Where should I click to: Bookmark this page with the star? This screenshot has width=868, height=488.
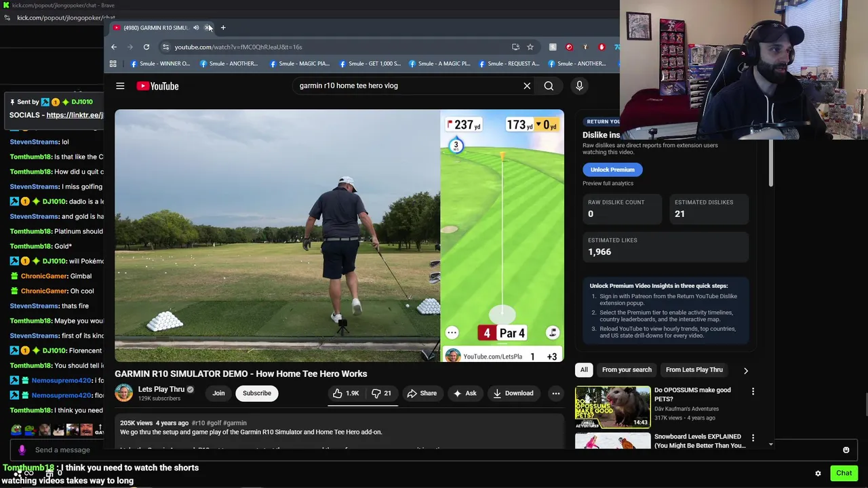pyautogui.click(x=530, y=47)
